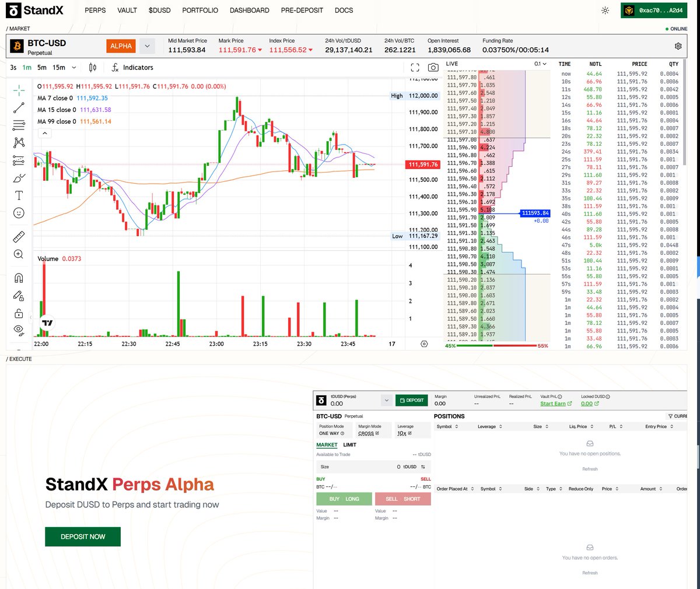The image size is (700, 589).
Task: Click the order Size input field
Action: (x=373, y=467)
